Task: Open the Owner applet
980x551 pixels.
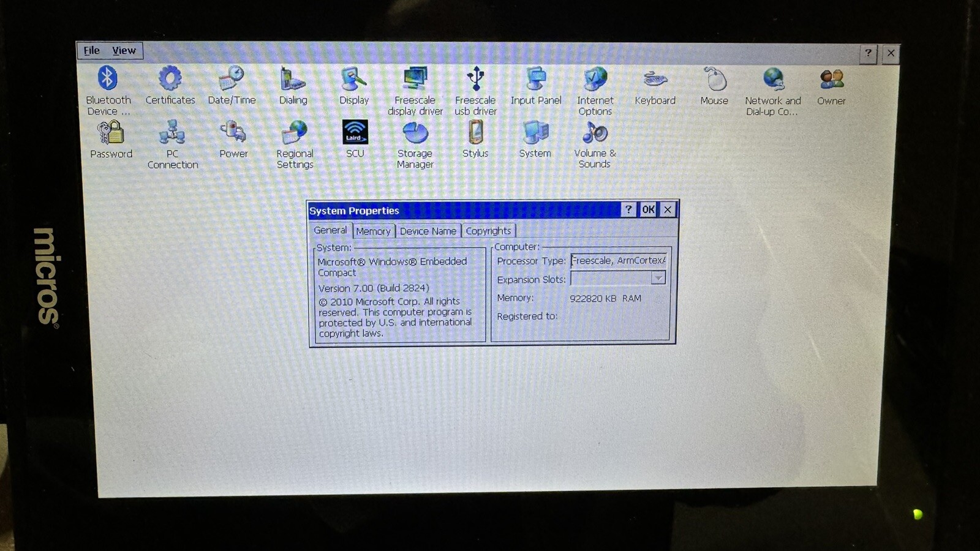Action: (831, 86)
